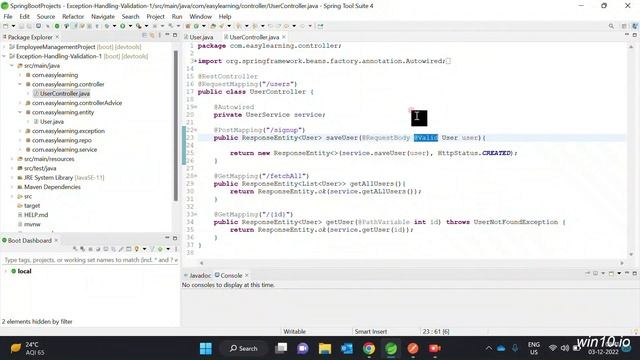Click the Save toolbar icon

21,26
